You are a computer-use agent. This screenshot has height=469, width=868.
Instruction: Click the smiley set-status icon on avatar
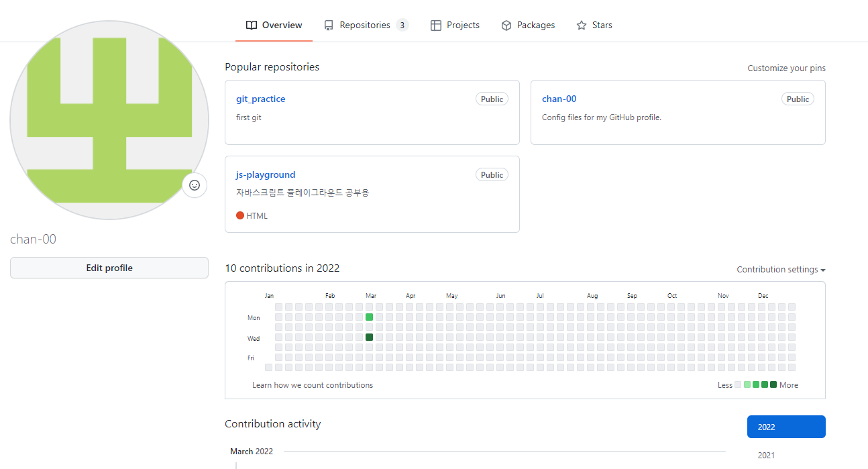(195, 185)
